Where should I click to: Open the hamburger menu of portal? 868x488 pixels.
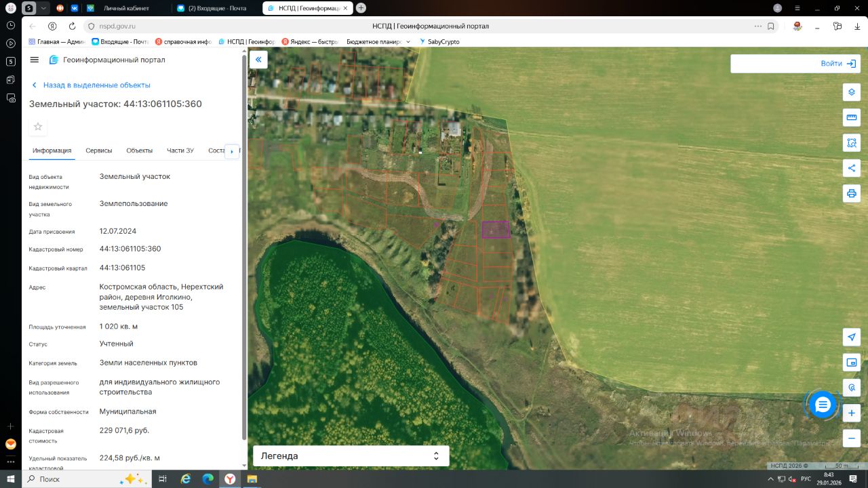tap(35, 60)
